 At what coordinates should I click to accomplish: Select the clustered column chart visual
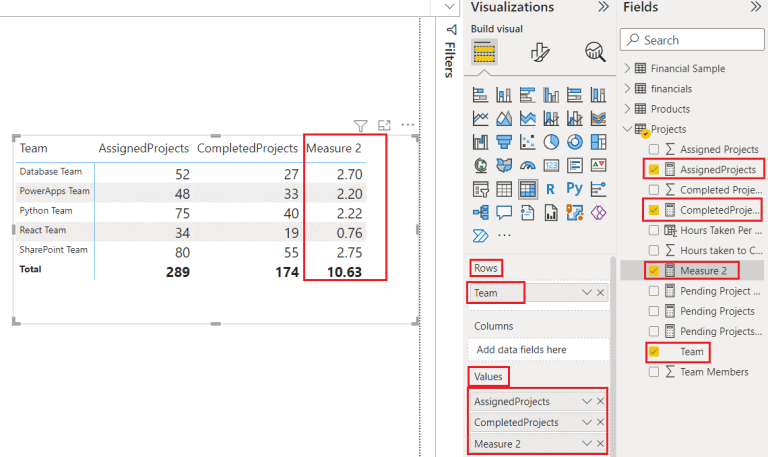551,95
